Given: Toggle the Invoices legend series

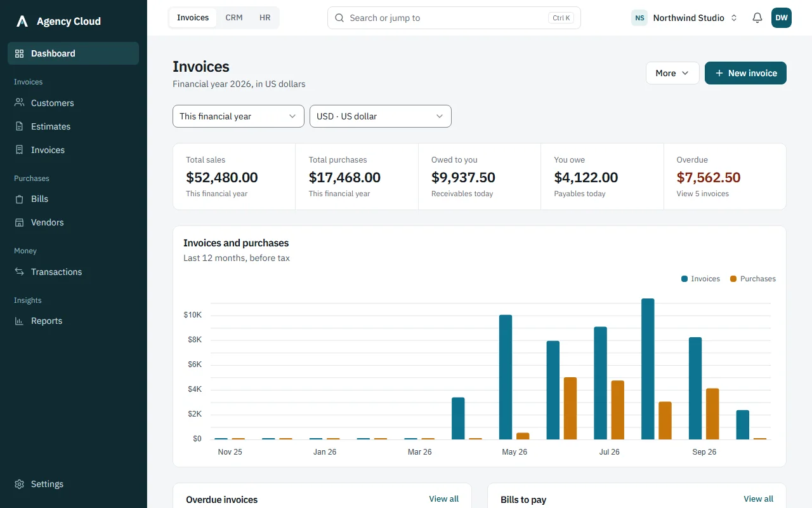Looking at the screenshot, I should coord(700,279).
